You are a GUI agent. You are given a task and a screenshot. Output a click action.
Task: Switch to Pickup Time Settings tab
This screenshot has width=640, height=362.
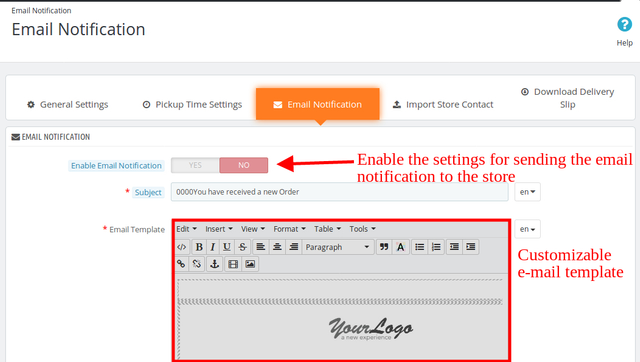click(x=192, y=104)
